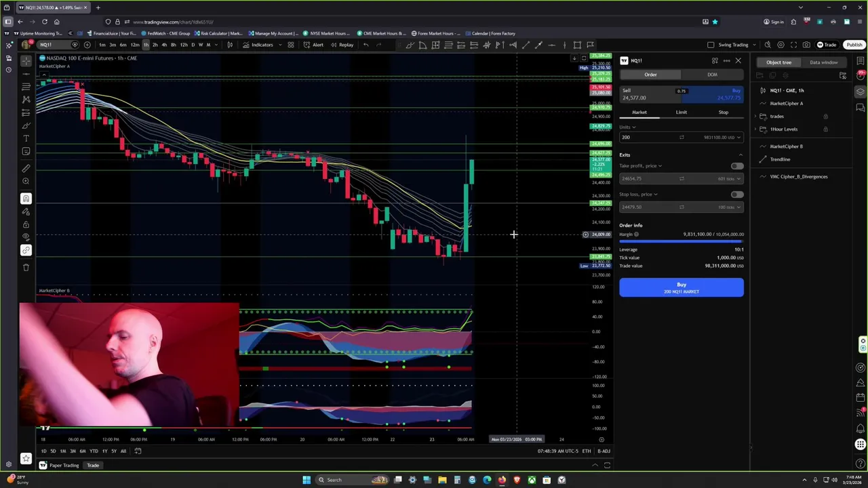Screen dimensions: 868x488
Task: Select the Object tree tab
Action: 778,62
